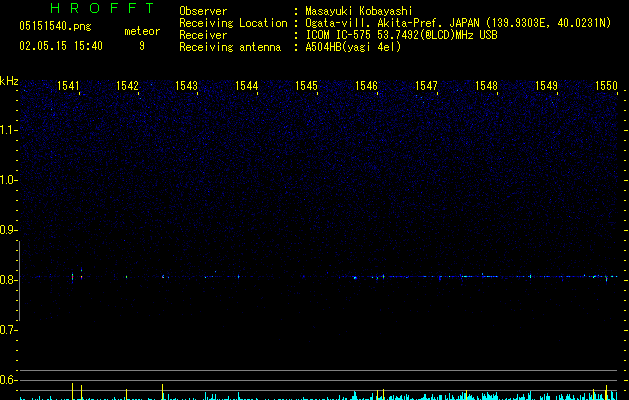Click the 1541 time axis marker
629x400 pixels.
coord(68,86)
